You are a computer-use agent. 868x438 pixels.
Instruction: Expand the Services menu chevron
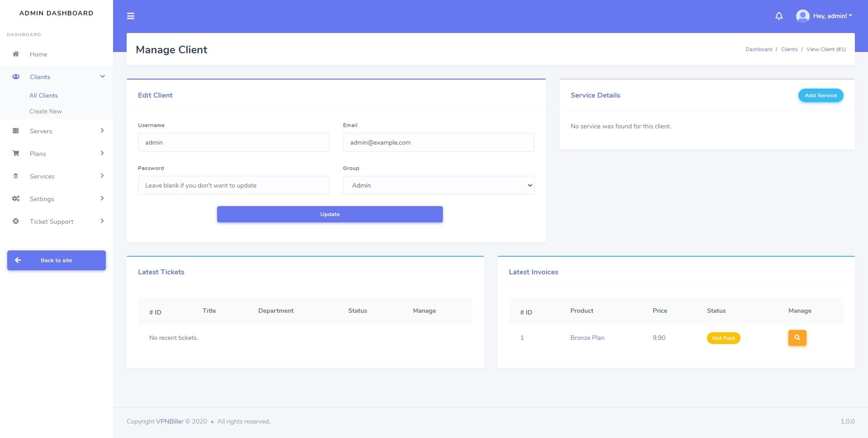102,176
